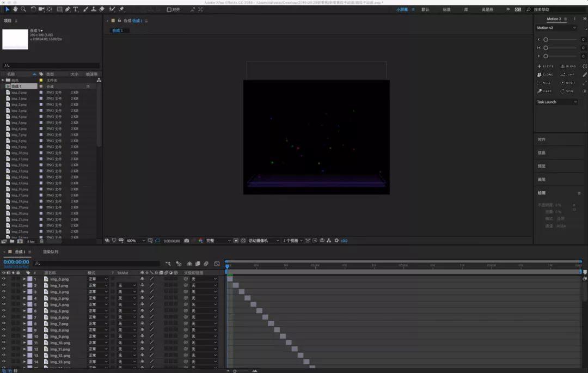Select the Hand tool in toolbar
The height and width of the screenshot is (373, 588).
coord(15,9)
